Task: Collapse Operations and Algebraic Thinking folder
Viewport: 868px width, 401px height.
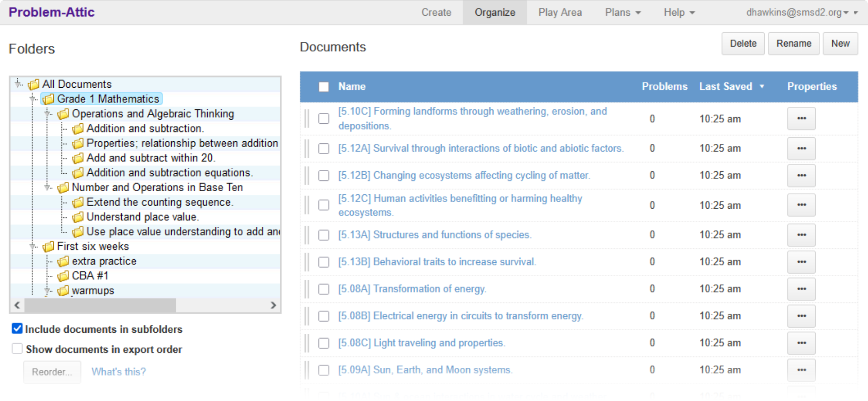Action: 48,114
